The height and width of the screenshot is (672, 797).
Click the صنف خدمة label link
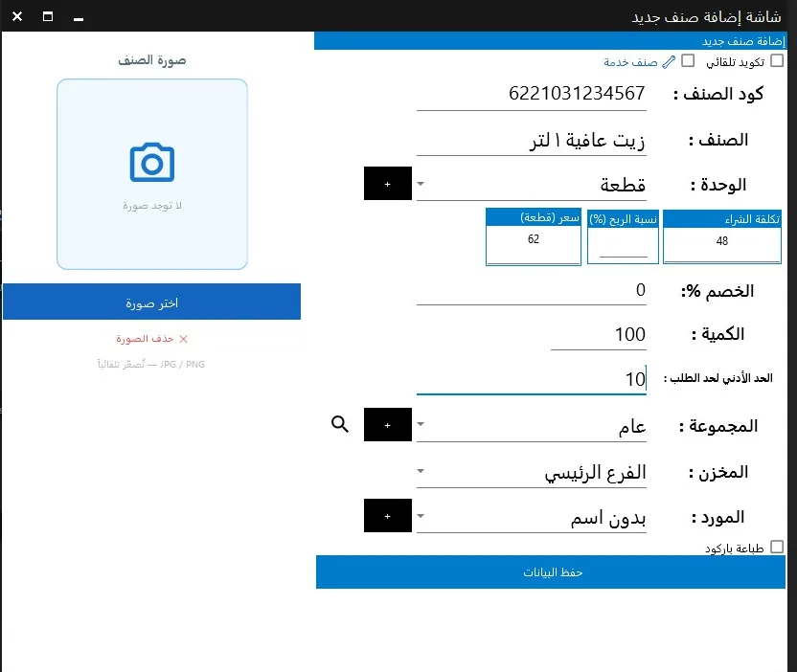[630, 62]
